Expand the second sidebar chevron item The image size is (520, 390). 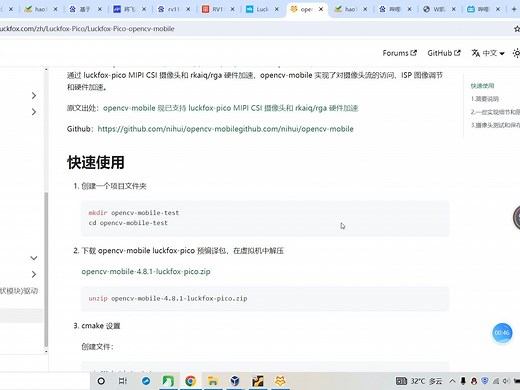(x=34, y=112)
